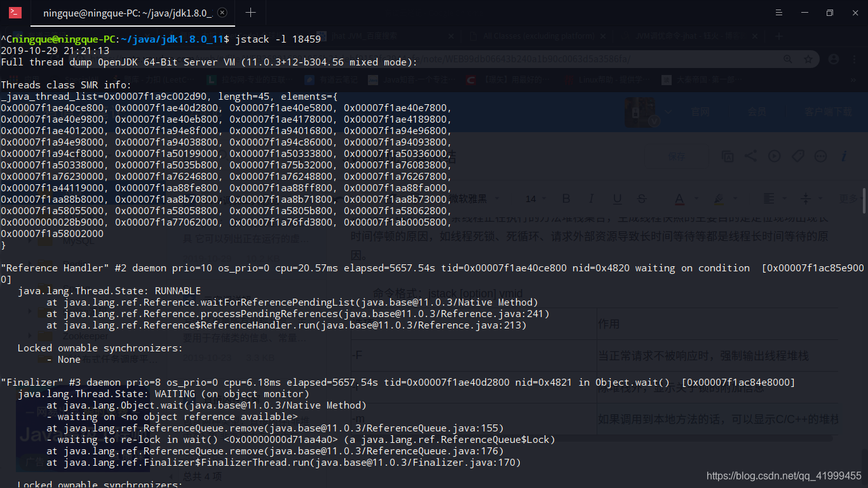Click the Finalizer$FinalizerThread.run stack line
Viewport: 868px width, 488px height.
click(283, 463)
